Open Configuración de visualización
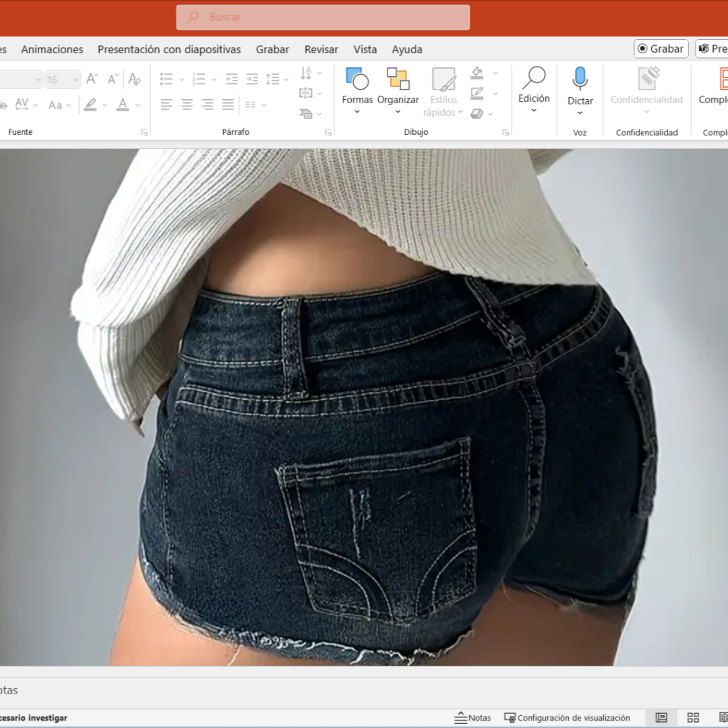 pyautogui.click(x=567, y=718)
